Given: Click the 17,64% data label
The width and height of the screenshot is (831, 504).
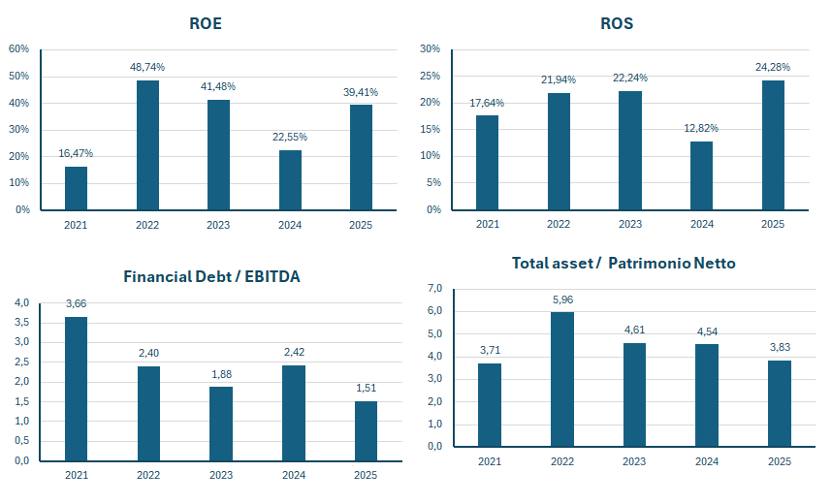Looking at the screenshot, I should point(487,103).
